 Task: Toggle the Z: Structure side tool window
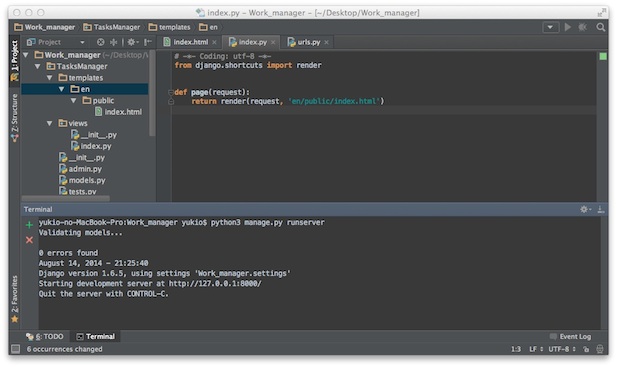click(15, 118)
